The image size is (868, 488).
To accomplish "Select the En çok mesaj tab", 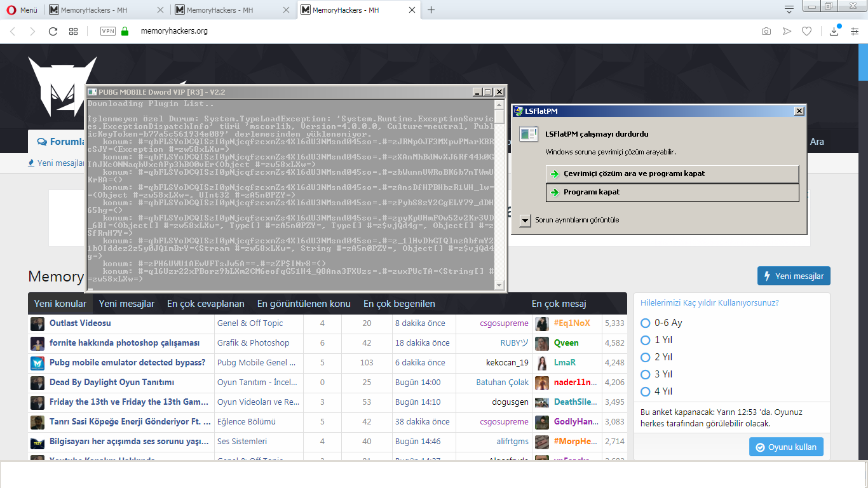I will click(559, 304).
